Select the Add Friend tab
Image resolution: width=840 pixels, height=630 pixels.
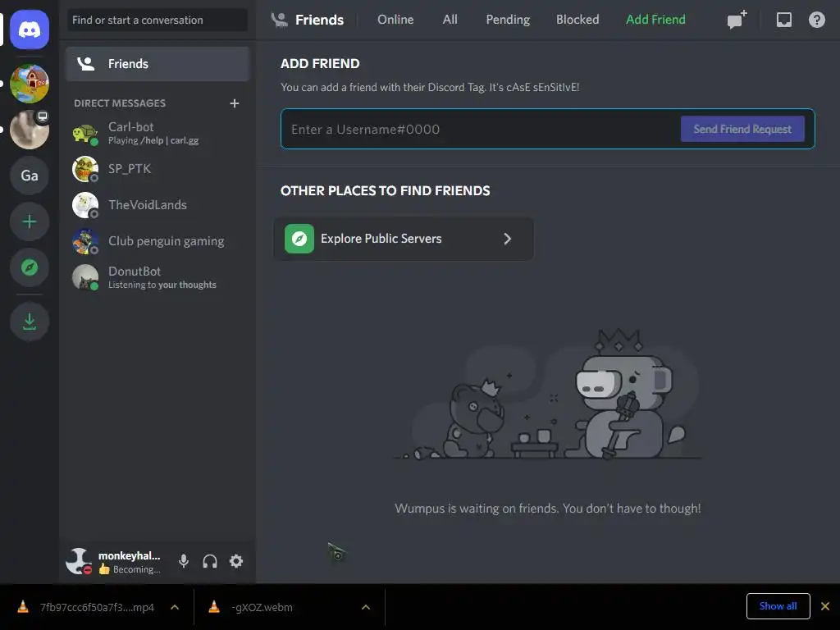click(655, 20)
